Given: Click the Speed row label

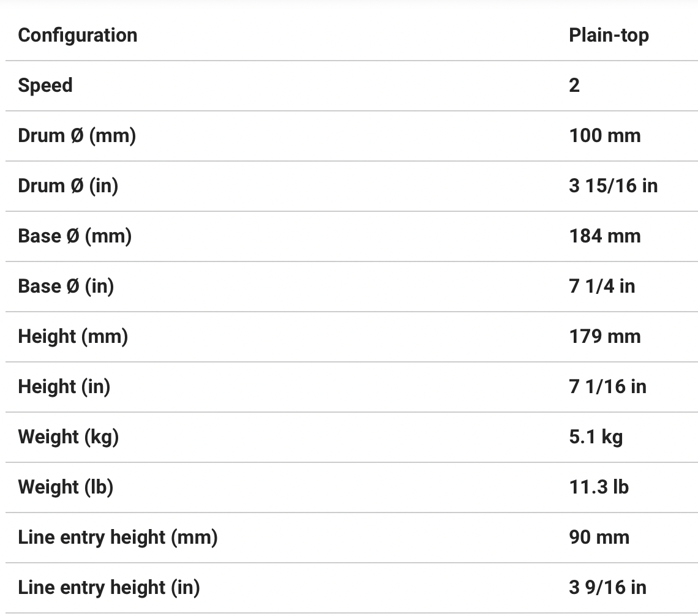Looking at the screenshot, I should [45, 86].
